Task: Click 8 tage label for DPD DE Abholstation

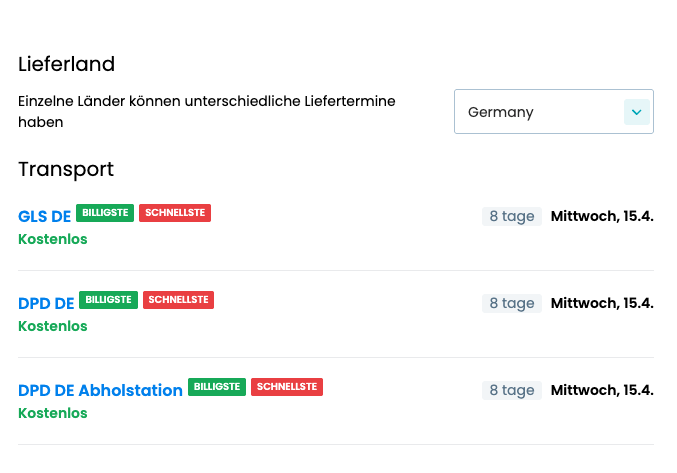Action: point(511,390)
